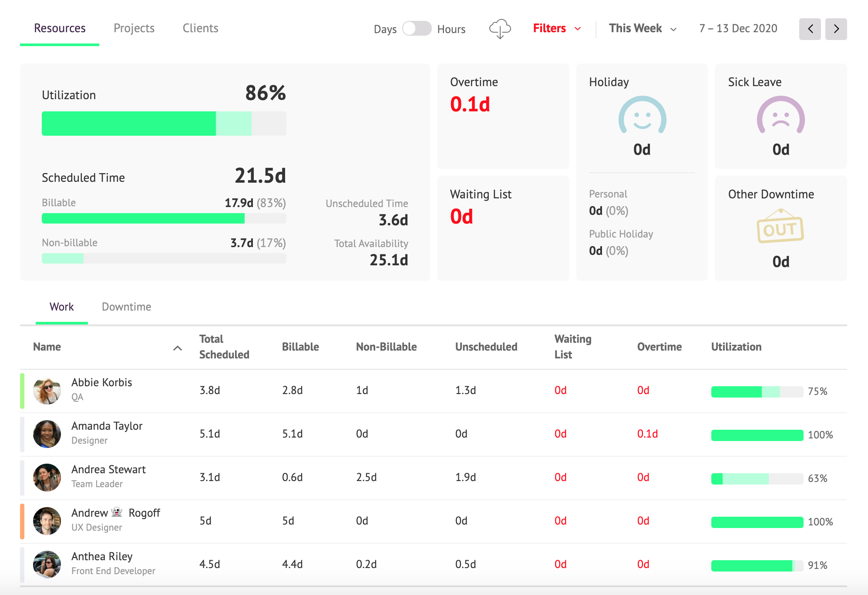Viewport: 868px width, 595px height.
Task: Go to next week arrow
Action: [836, 29]
